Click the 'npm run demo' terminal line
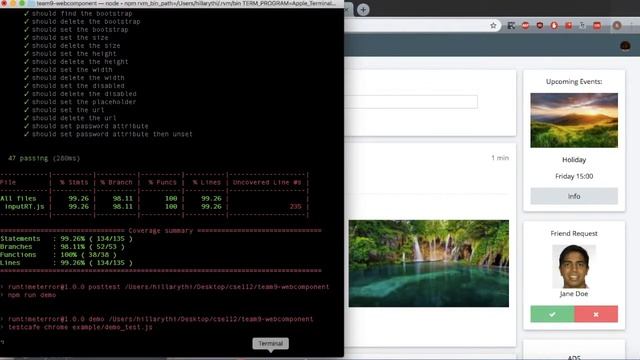640x360 pixels. (32, 295)
